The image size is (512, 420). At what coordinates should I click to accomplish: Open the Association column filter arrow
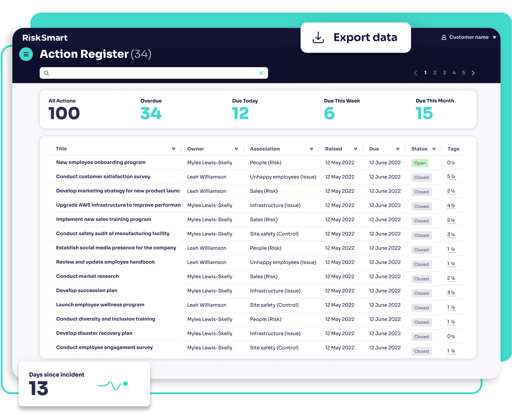click(311, 149)
